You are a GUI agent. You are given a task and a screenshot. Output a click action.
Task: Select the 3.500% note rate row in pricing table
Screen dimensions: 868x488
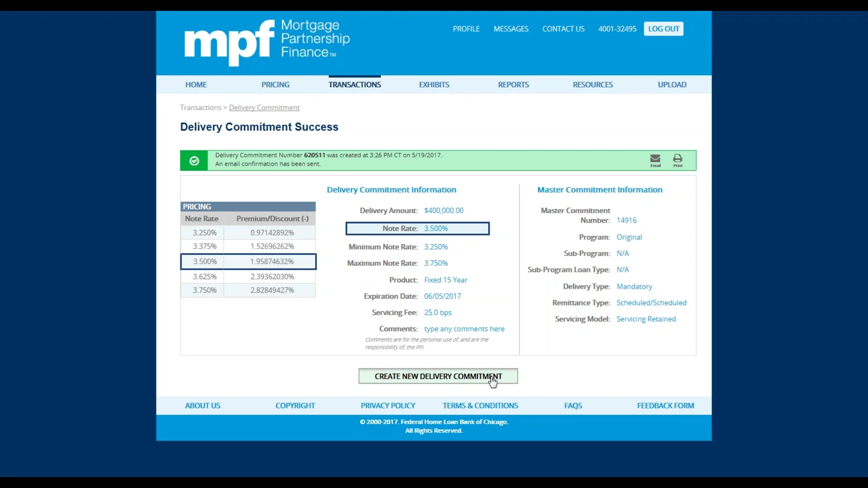248,261
